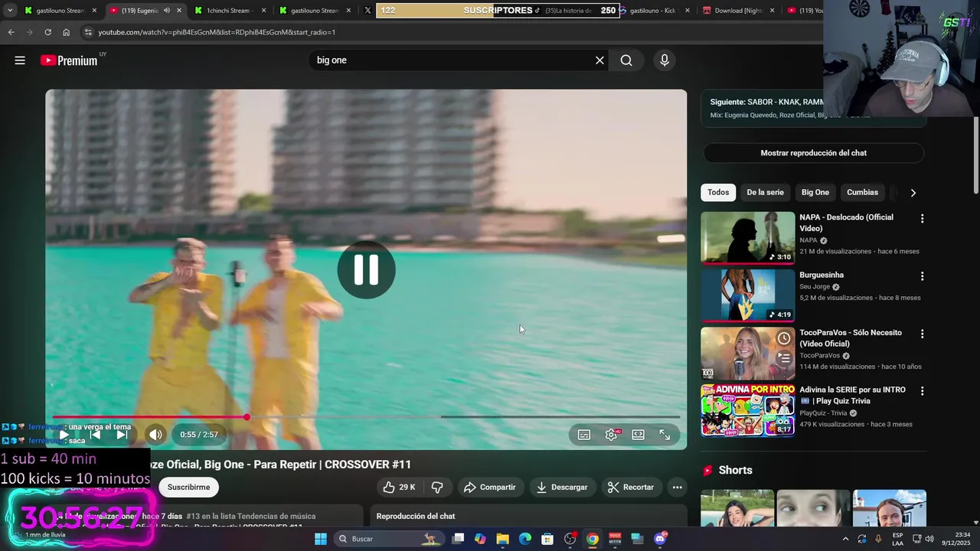The height and width of the screenshot is (551, 980).
Task: Select the Cumbias filter chip
Action: (862, 192)
